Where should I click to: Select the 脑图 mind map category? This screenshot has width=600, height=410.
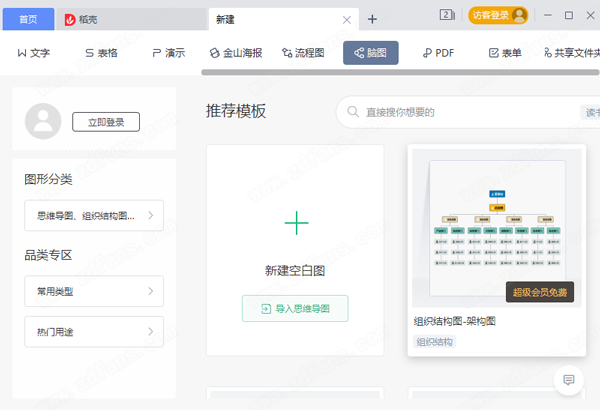(x=371, y=53)
